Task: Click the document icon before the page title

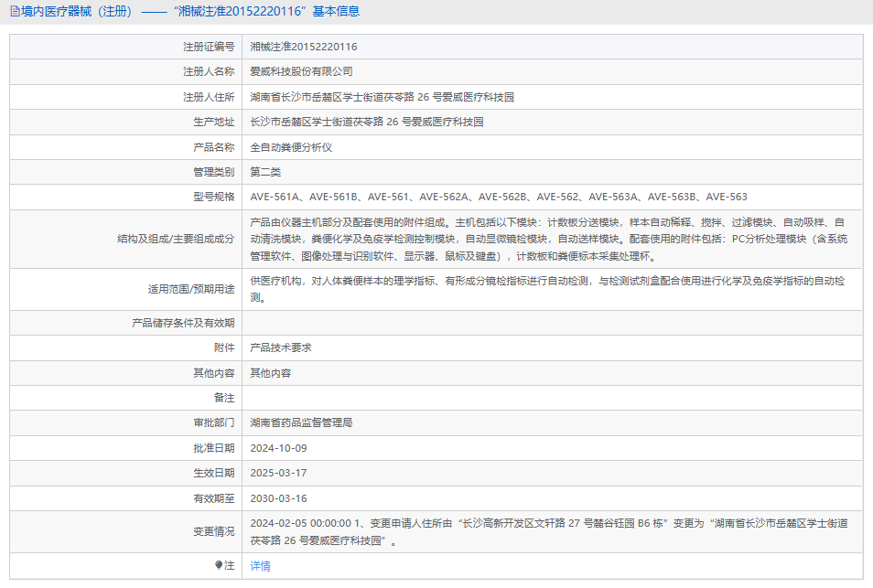Action: (x=14, y=12)
